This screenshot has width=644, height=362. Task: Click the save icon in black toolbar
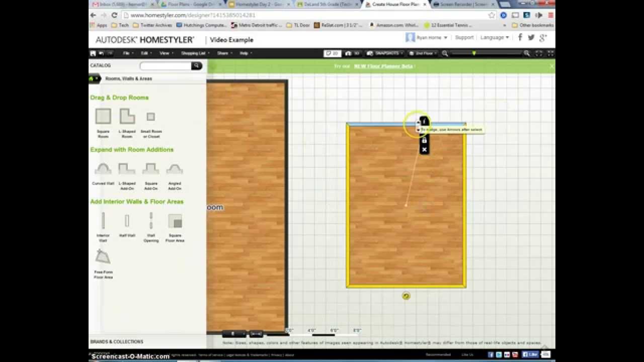[93, 53]
